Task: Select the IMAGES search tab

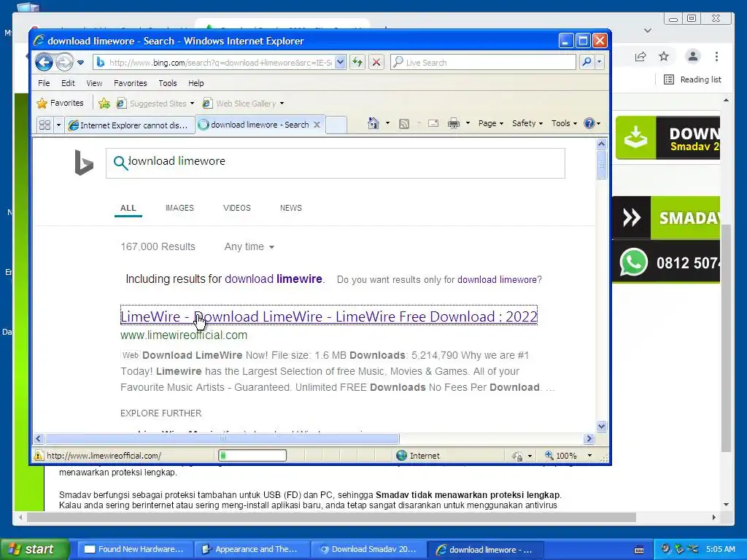Action: pos(179,208)
